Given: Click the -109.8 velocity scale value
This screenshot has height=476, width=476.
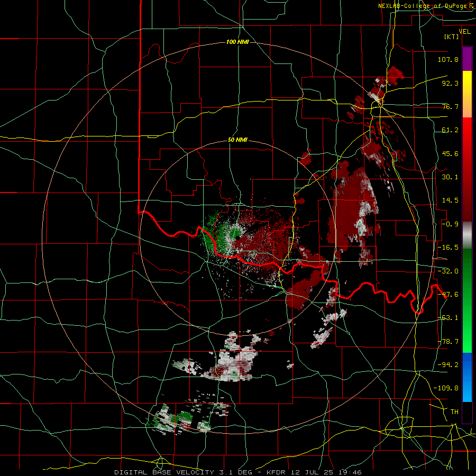Looking at the screenshot, I should [446, 388].
